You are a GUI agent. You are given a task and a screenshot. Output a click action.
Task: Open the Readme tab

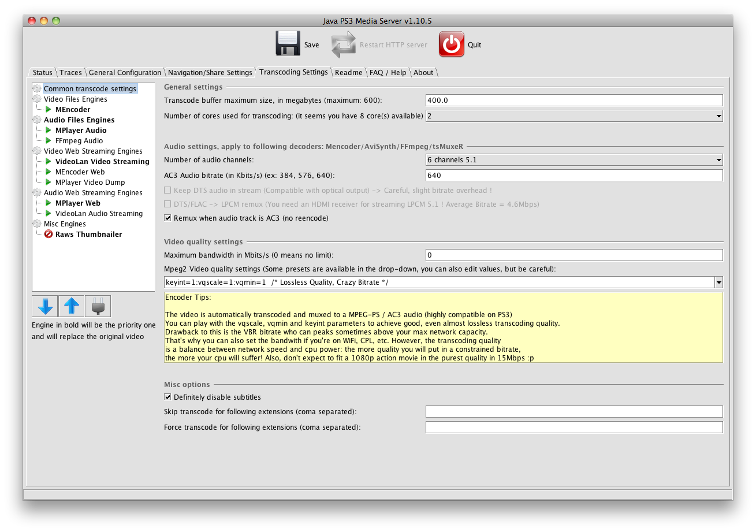348,73
